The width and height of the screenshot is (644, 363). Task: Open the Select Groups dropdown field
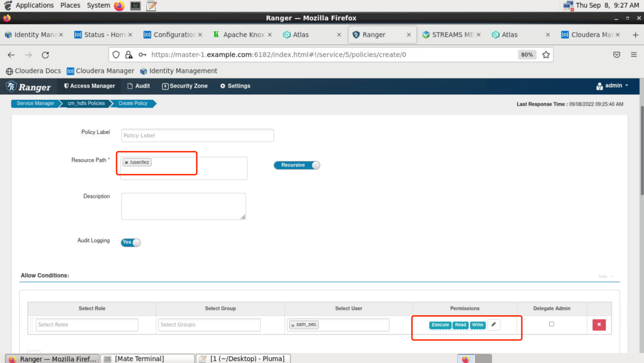(209, 325)
